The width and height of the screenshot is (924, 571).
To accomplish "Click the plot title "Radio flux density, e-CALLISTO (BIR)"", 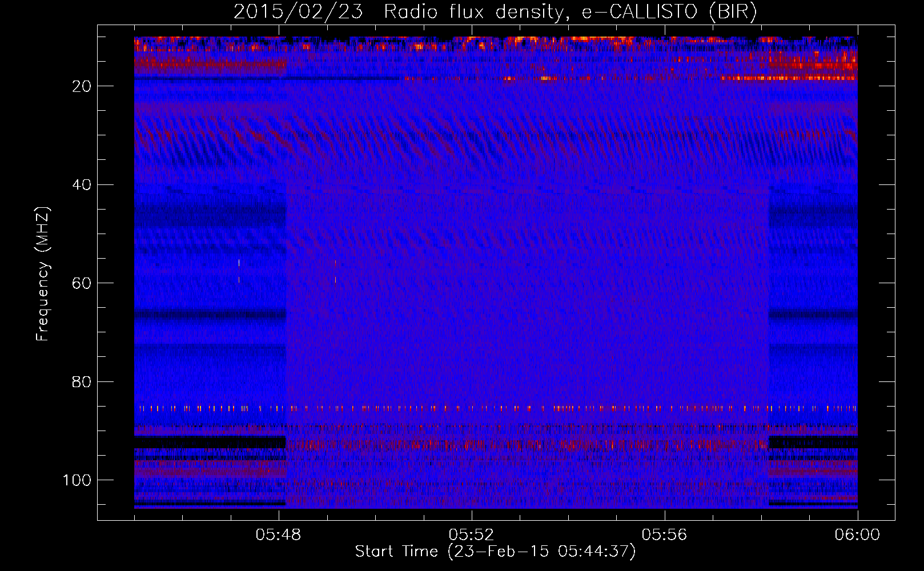I will coord(571,12).
